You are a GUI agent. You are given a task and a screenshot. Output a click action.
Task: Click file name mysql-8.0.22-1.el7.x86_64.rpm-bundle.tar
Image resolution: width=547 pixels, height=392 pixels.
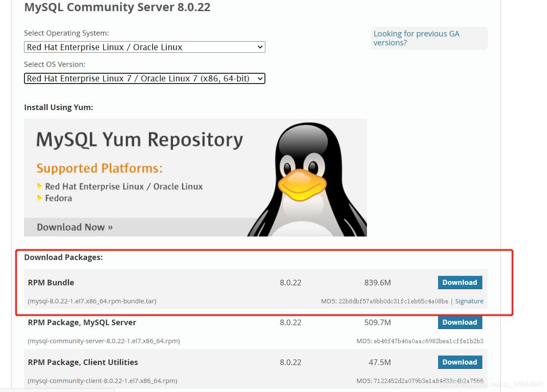coord(92,301)
